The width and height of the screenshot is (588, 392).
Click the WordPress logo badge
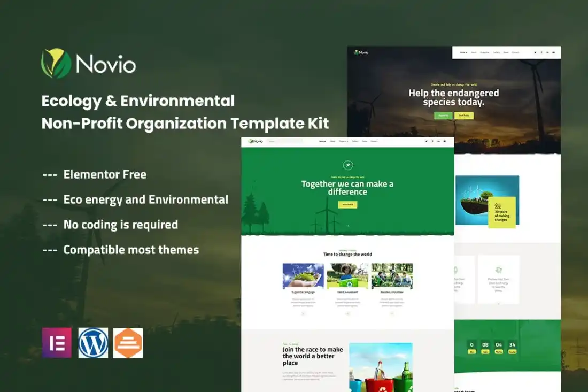click(93, 343)
